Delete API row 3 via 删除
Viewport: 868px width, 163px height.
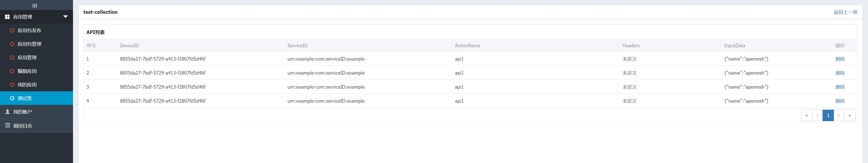coord(840,87)
